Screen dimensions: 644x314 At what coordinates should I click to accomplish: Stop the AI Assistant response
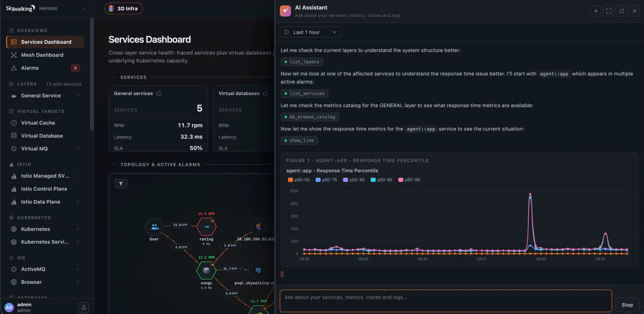[x=627, y=305]
